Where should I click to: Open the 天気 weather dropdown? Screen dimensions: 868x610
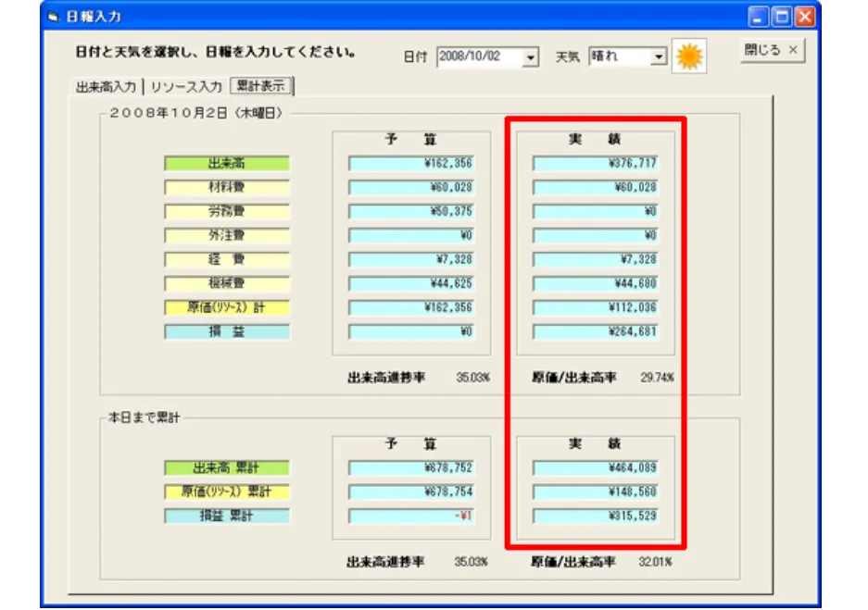point(660,56)
